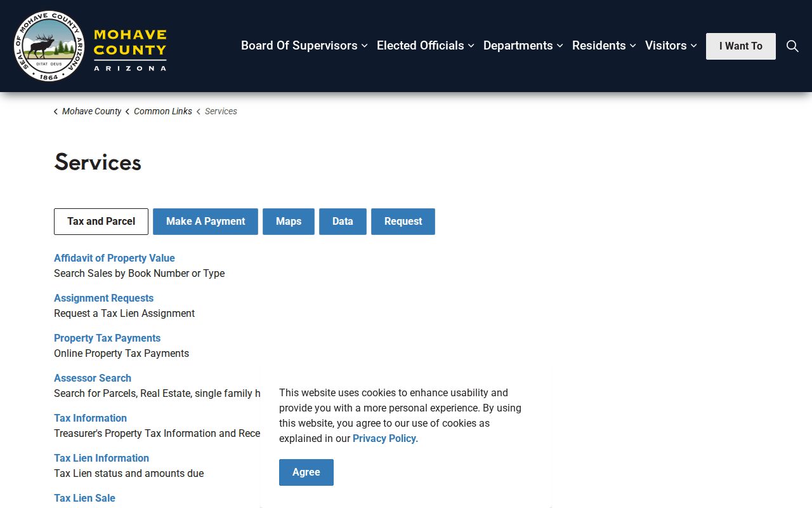Image resolution: width=812 pixels, height=508 pixels.
Task: Click 'Online Property Tax Payments' description
Action: pos(121,353)
